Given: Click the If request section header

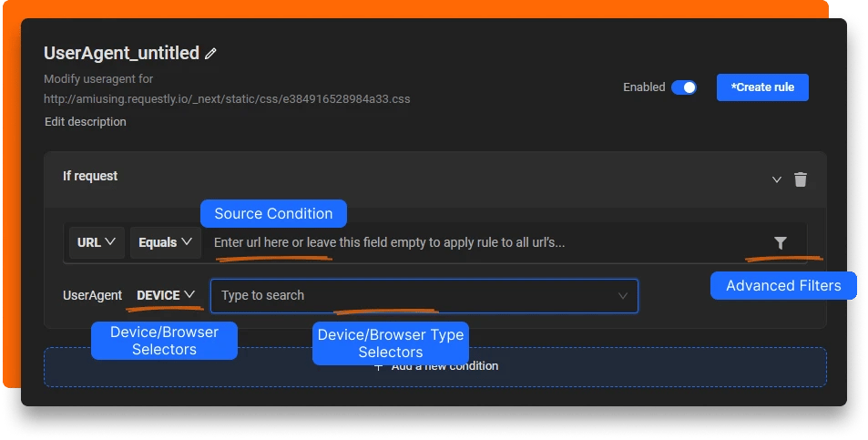Looking at the screenshot, I should click(x=90, y=176).
